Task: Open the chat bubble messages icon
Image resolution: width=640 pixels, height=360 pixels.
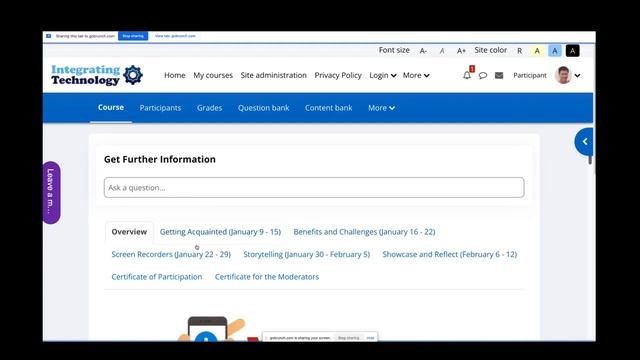Action: 483,76
